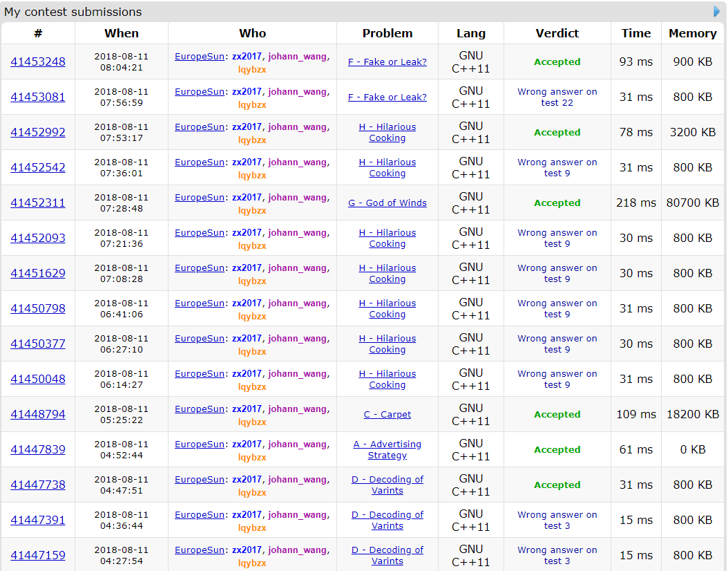The width and height of the screenshot is (728, 571).
Task: Open submission 41452542
Action: 38,167
